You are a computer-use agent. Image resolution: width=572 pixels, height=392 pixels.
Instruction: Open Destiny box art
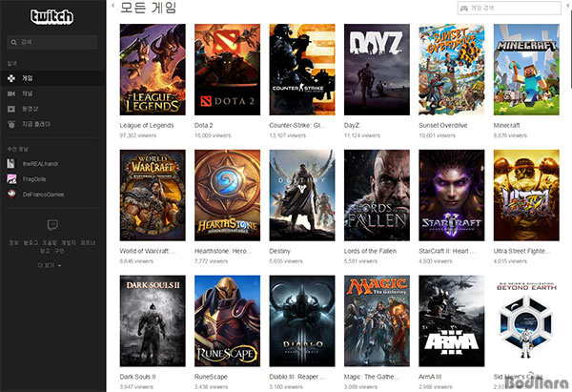[x=302, y=195]
